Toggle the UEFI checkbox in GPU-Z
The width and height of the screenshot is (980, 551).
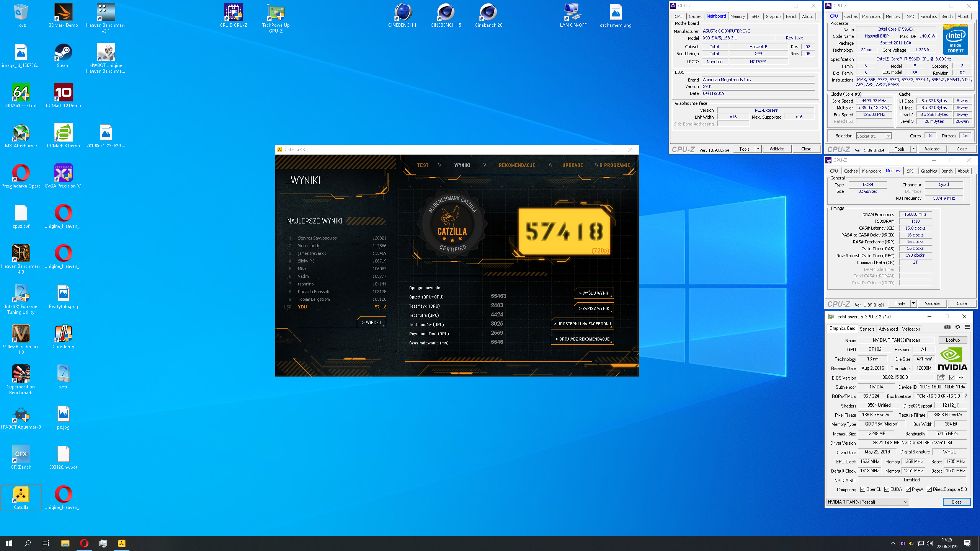(x=952, y=378)
